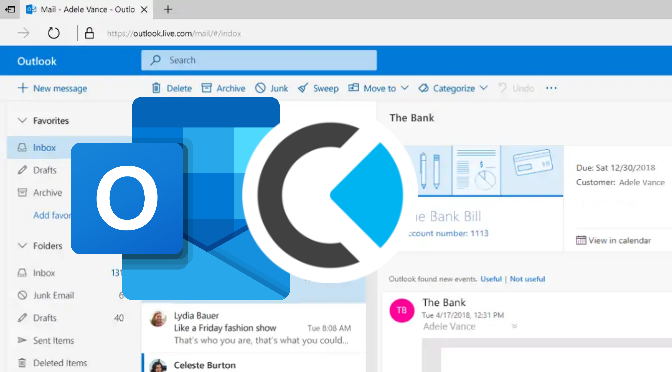Image resolution: width=672 pixels, height=372 pixels.
Task: Click the Drafts pencil icon in Favorites
Action: pyautogui.click(x=22, y=170)
